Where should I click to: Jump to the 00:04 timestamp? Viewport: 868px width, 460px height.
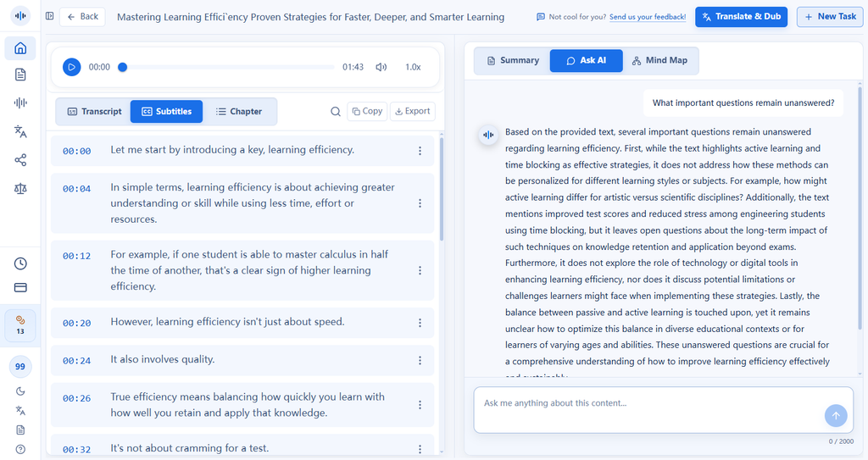pyautogui.click(x=76, y=188)
